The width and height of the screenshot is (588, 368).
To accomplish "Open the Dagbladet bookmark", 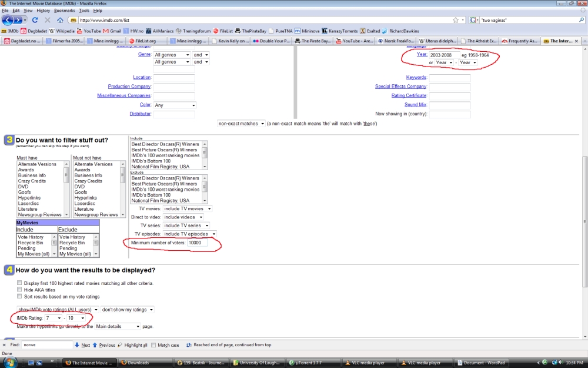I will tap(34, 31).
